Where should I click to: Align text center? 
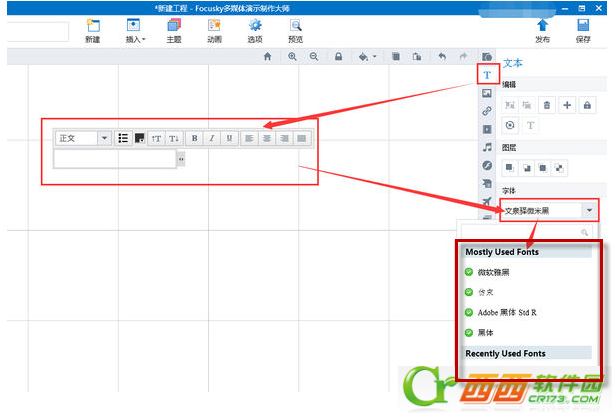click(267, 139)
